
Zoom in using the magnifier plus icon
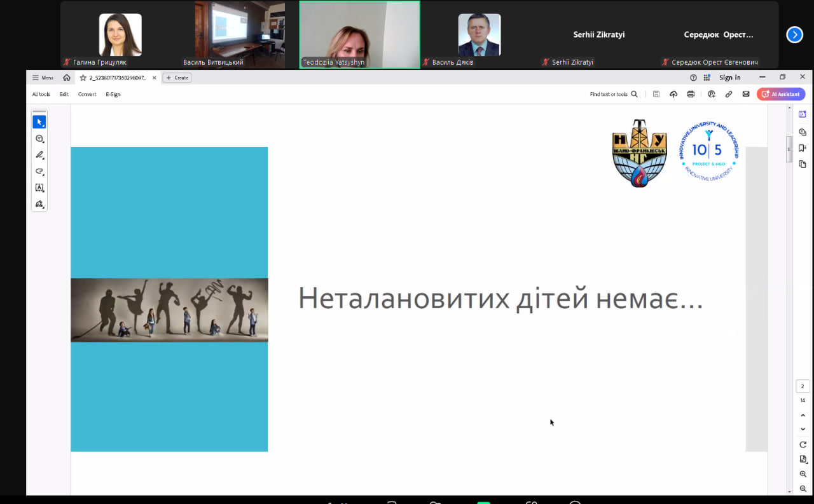pyautogui.click(x=803, y=474)
